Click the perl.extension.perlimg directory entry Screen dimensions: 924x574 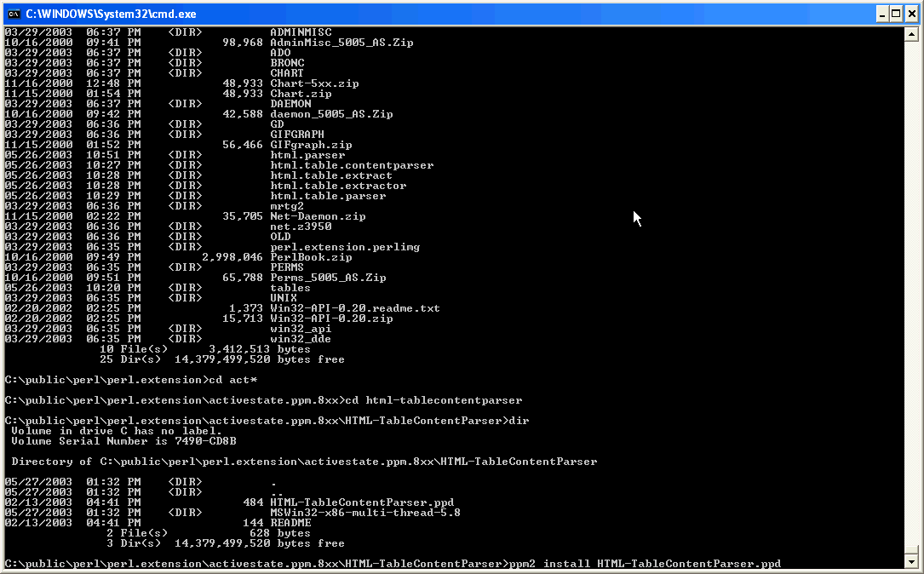345,247
